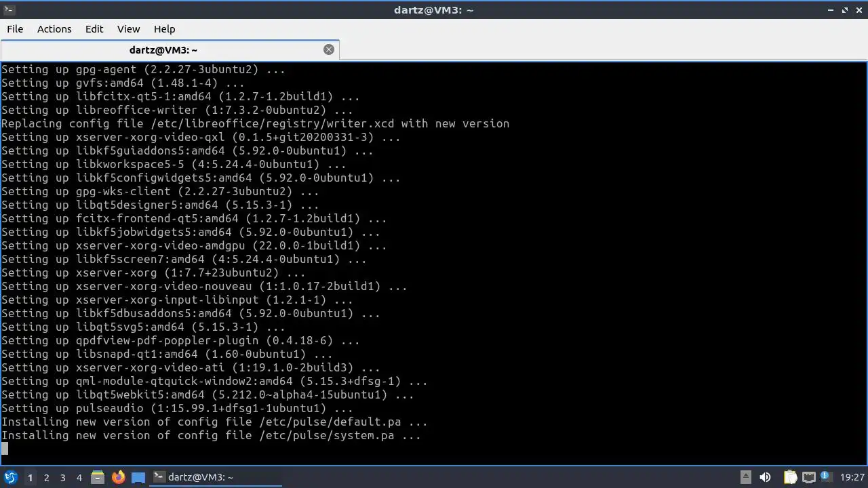The width and height of the screenshot is (868, 488).
Task: Click the "xserver-xorg-video-qxl" line
Action: 201,137
